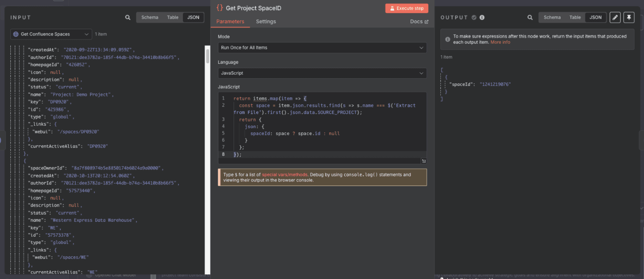Pin the output data
This screenshot has height=279, width=644.
point(629,17)
